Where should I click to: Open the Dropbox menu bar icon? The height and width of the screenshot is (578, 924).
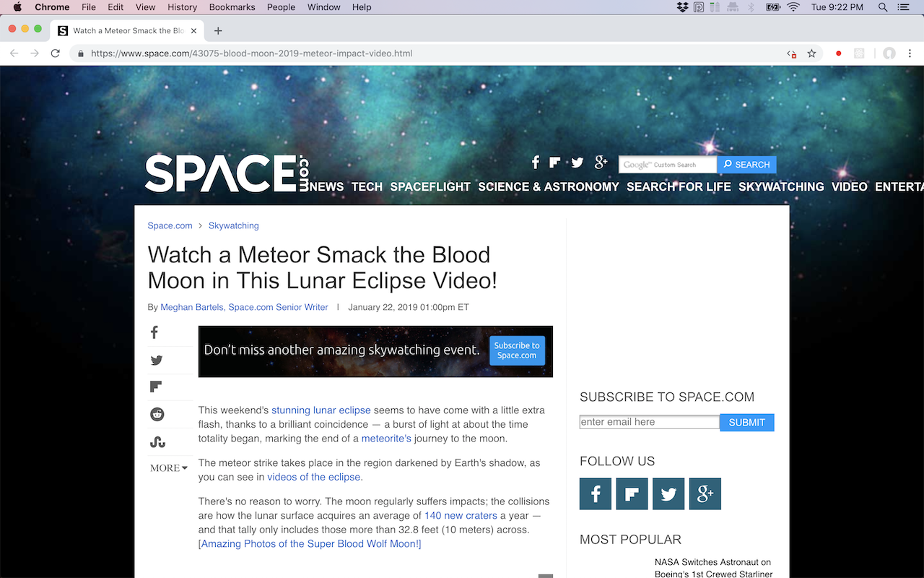pos(683,7)
